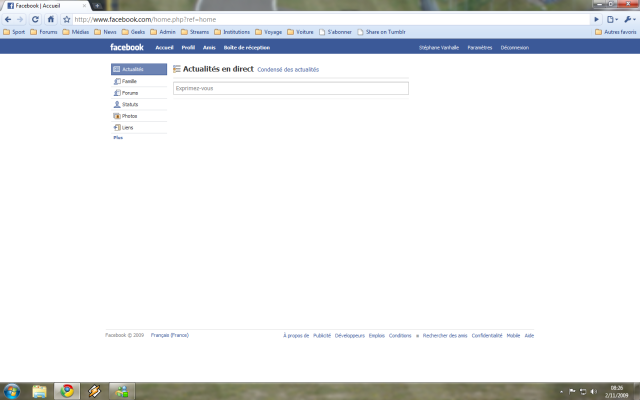Open the Paramètres menu
The width and height of the screenshot is (640, 400).
[x=480, y=48]
